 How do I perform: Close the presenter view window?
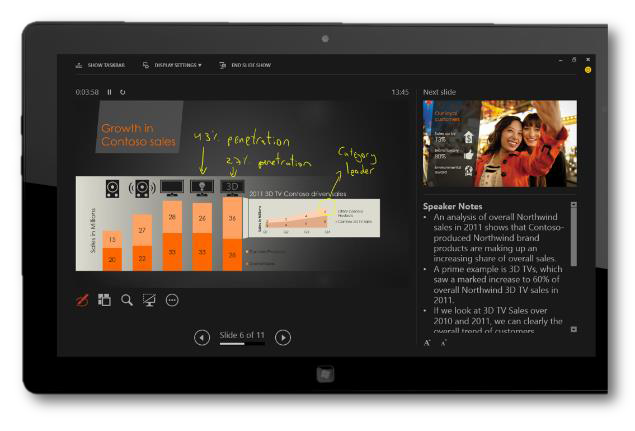[x=588, y=60]
